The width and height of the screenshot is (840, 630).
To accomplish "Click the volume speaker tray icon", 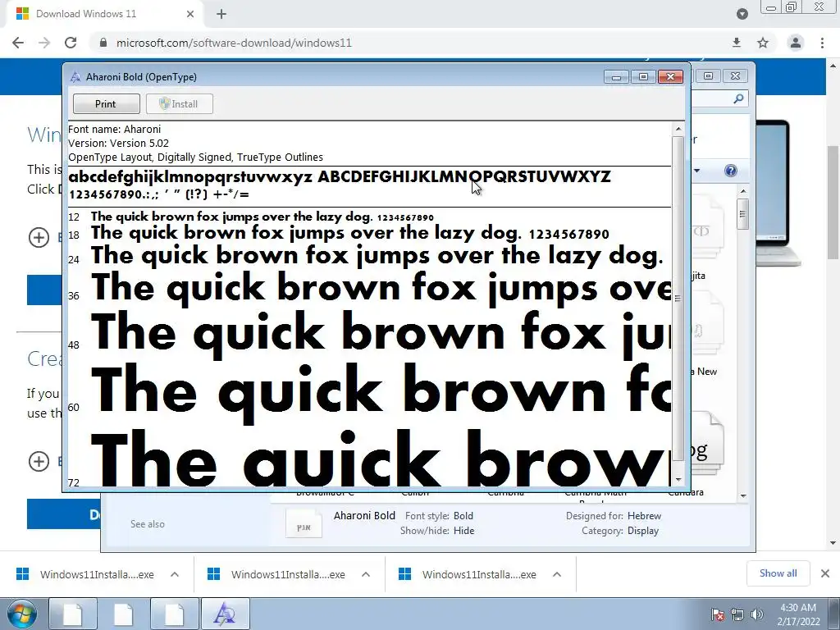I will pyautogui.click(x=756, y=614).
